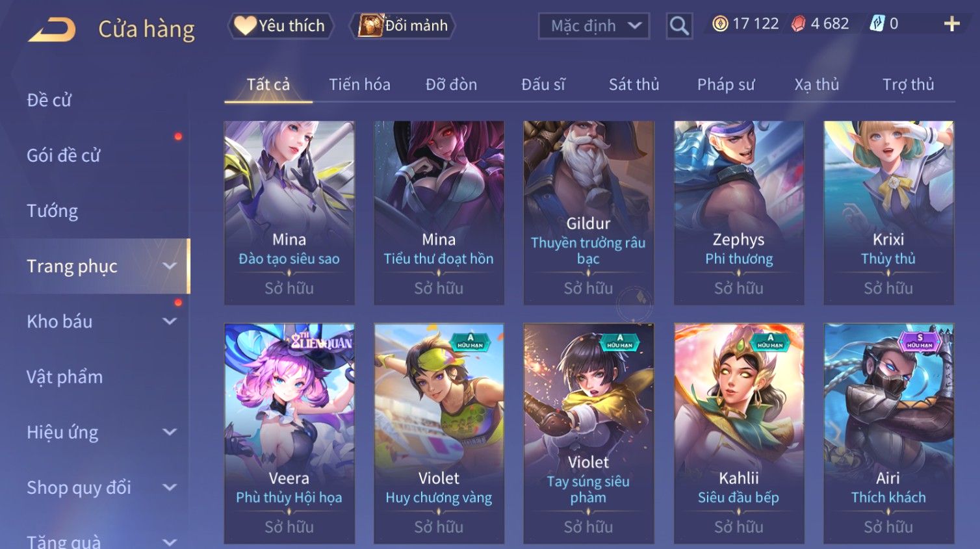Switch to the Sát thủ tab
The image size is (980, 549).
(634, 84)
